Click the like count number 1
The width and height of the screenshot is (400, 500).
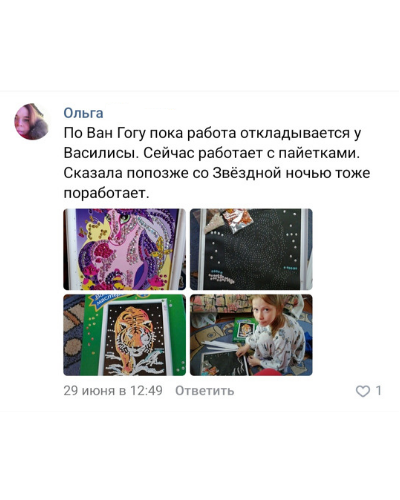point(378,391)
